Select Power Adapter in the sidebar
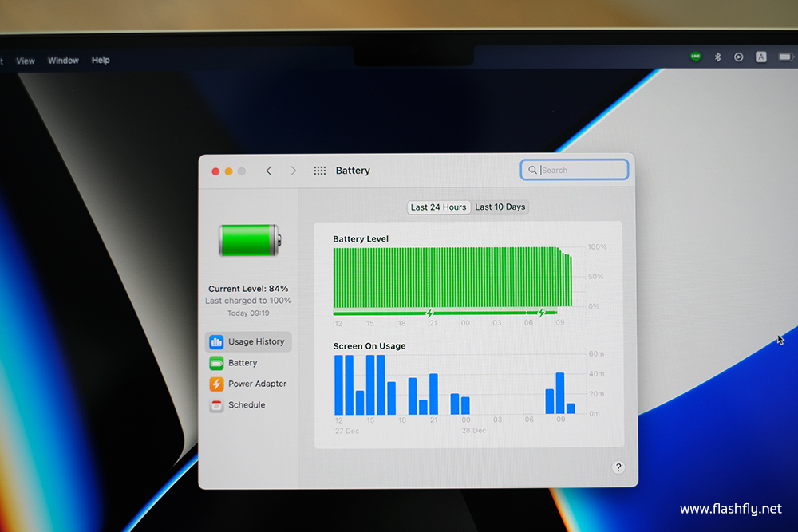 (248, 384)
